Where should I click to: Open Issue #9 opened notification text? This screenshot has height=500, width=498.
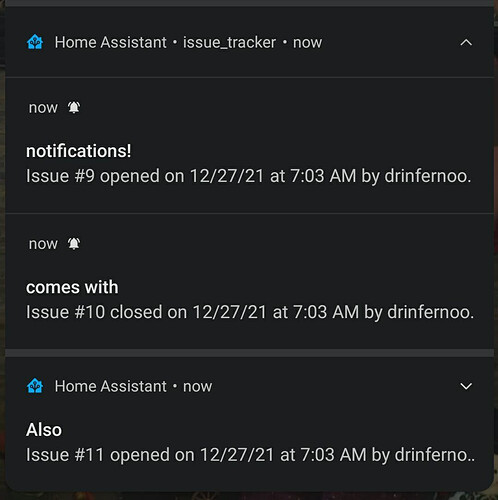(x=248, y=176)
